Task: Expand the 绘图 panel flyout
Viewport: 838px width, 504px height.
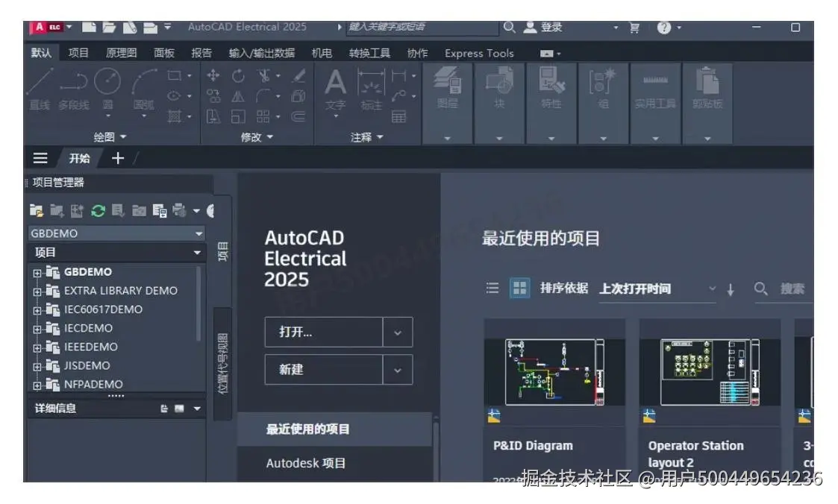Action: point(110,137)
